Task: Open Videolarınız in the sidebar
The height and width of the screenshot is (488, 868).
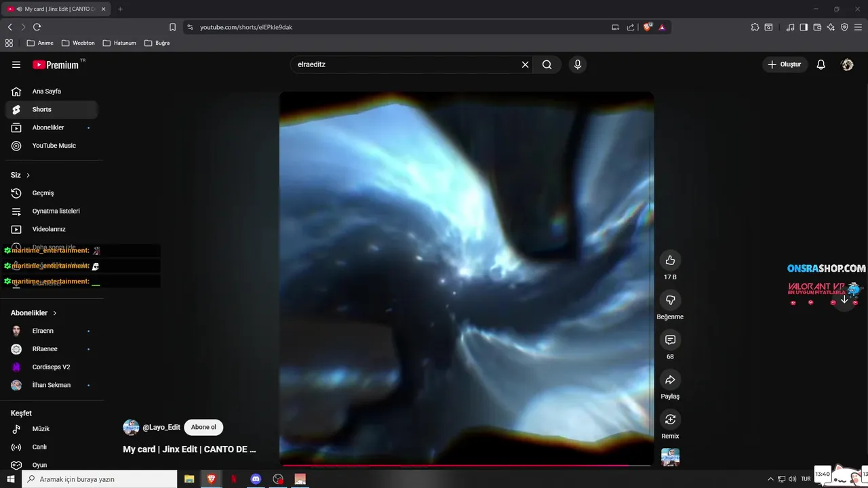Action: (x=52, y=229)
